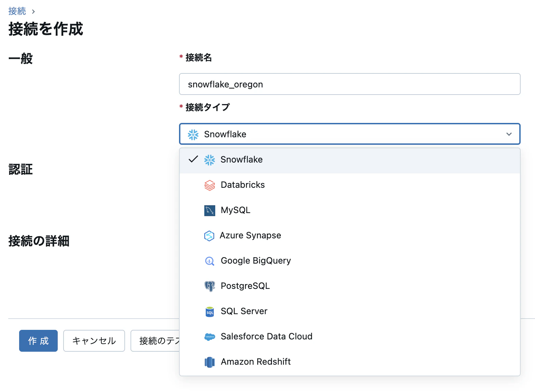Click the breadcrumb separator arrow after 接続
The image size is (535, 392).
33,12
